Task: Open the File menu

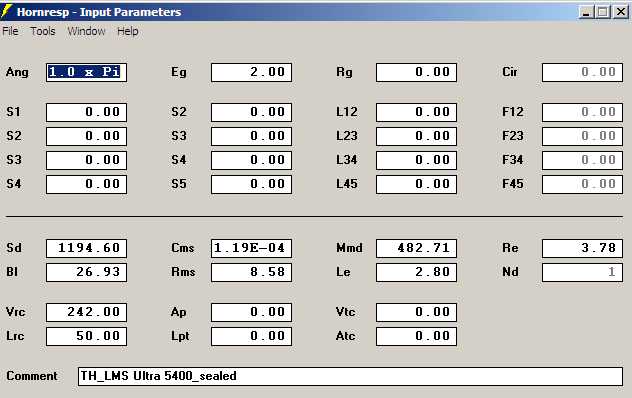Action: coord(10,31)
